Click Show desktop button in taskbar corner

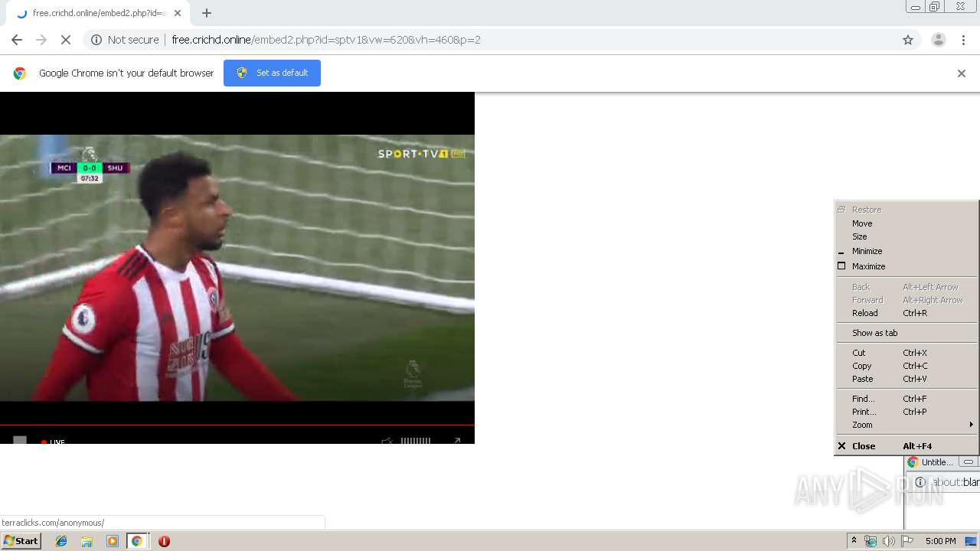[x=972, y=541]
